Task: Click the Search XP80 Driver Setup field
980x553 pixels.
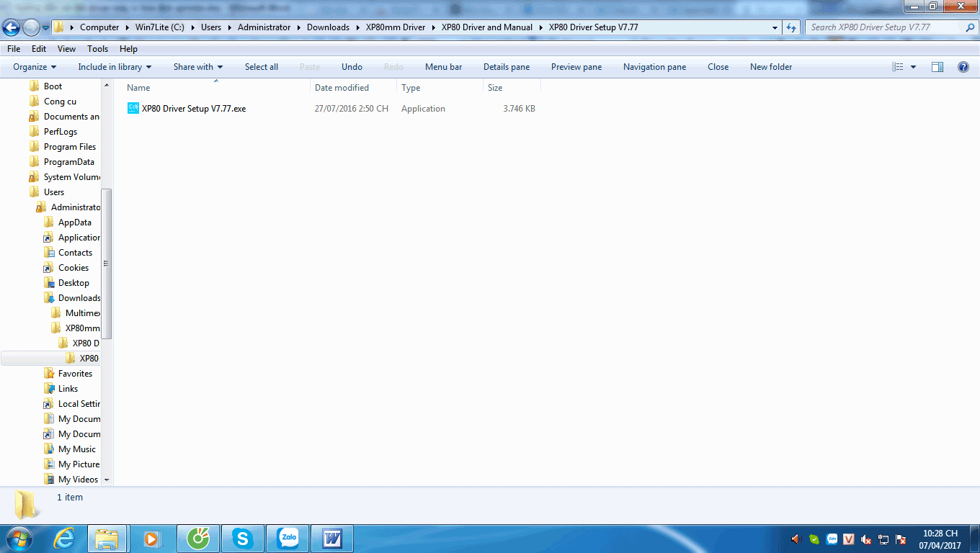Action: (886, 27)
